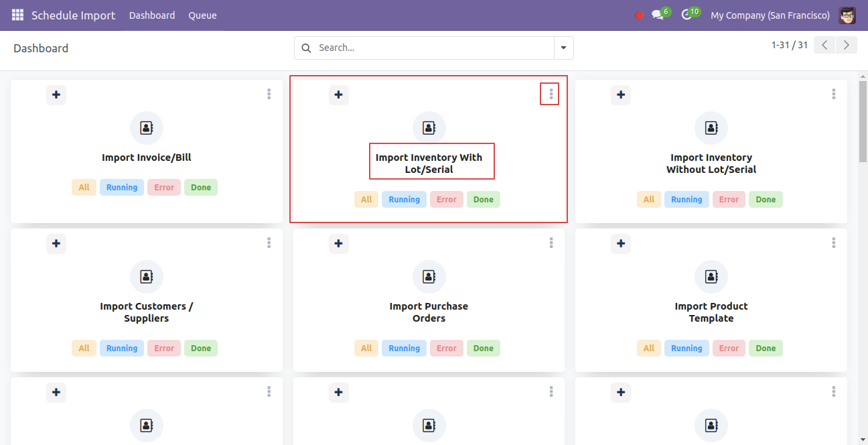Open kebab menu on Import Product Template card

coord(834,243)
